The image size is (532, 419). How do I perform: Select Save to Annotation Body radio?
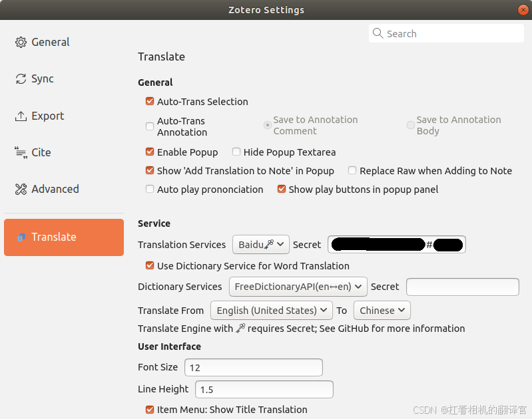pos(411,125)
